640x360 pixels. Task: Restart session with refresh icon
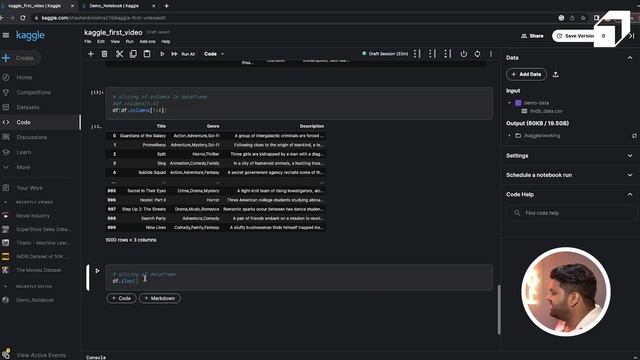coord(477,54)
